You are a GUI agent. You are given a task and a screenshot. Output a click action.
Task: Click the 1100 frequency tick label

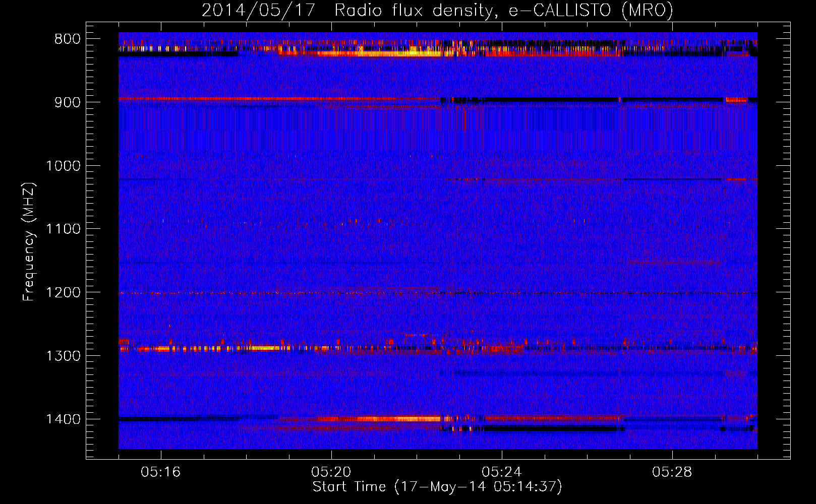(63, 229)
